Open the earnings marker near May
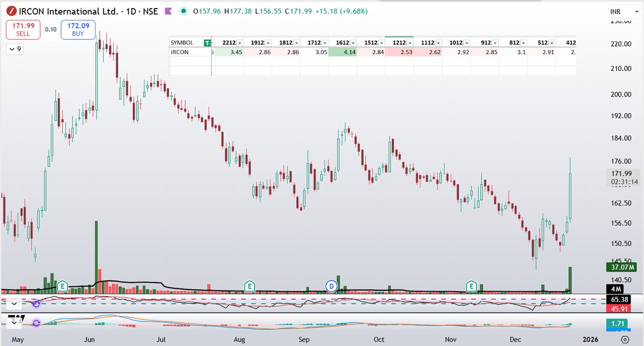This screenshot has width=644, height=346. [x=63, y=285]
